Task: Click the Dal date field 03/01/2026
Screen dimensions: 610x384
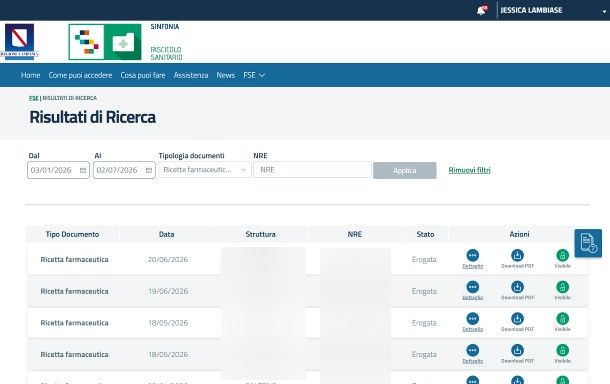Action: click(x=58, y=170)
